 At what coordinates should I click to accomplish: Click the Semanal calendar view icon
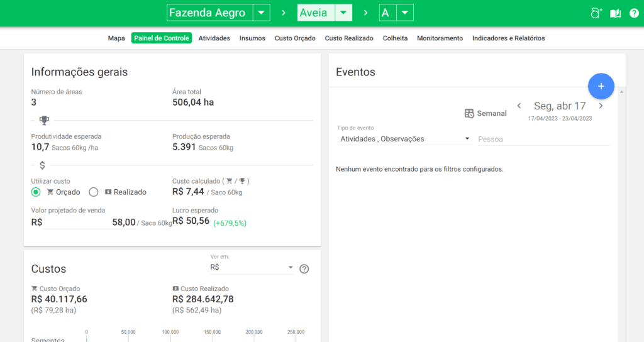tap(469, 114)
